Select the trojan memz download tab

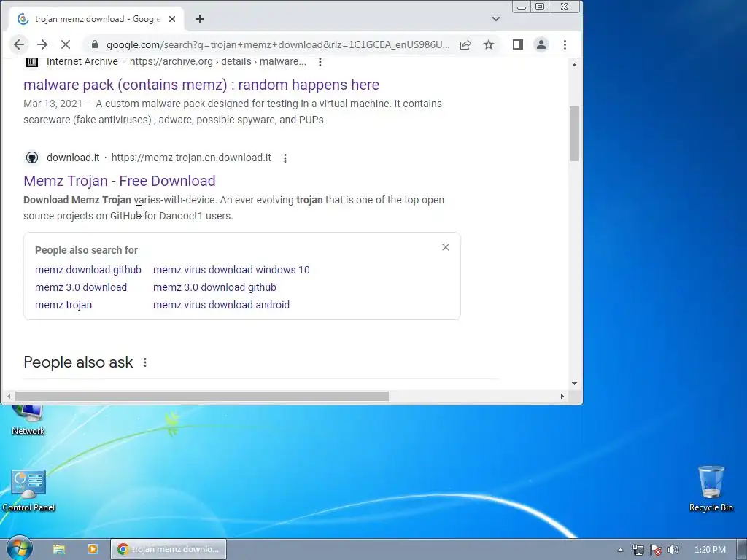point(96,19)
